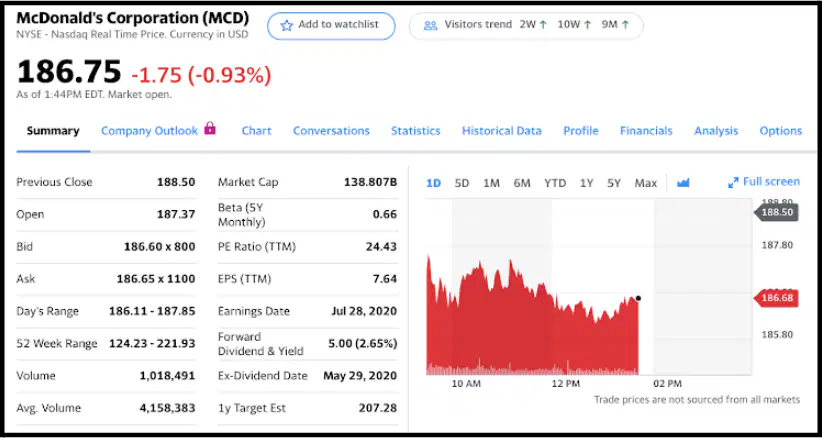
Task: Click the Avg. Volume value 4,158,383
Action: pos(167,408)
